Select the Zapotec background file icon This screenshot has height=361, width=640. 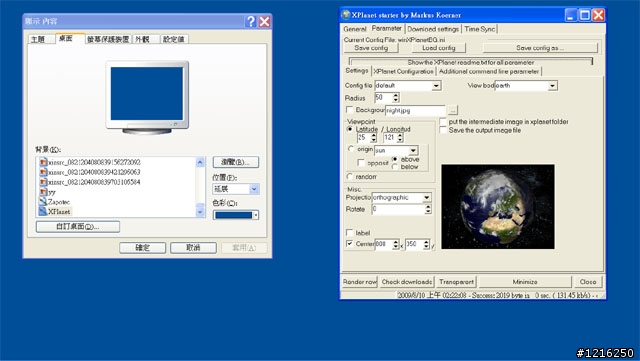(43, 202)
